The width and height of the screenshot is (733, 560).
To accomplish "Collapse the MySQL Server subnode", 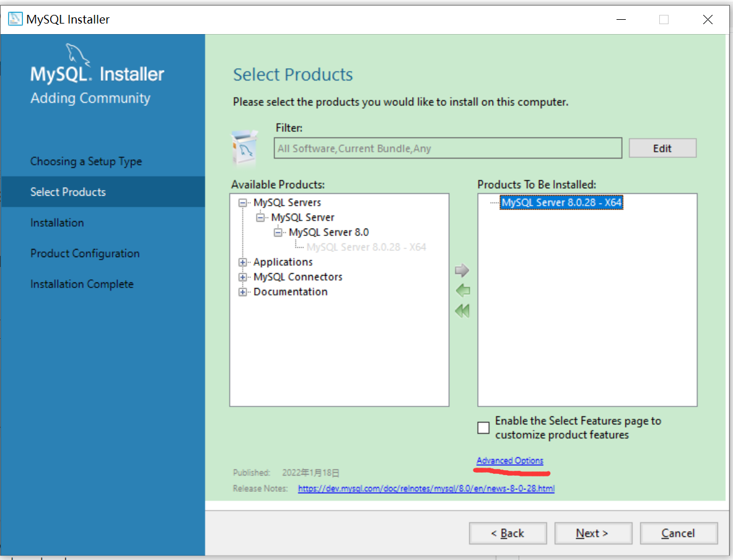I will 260,218.
